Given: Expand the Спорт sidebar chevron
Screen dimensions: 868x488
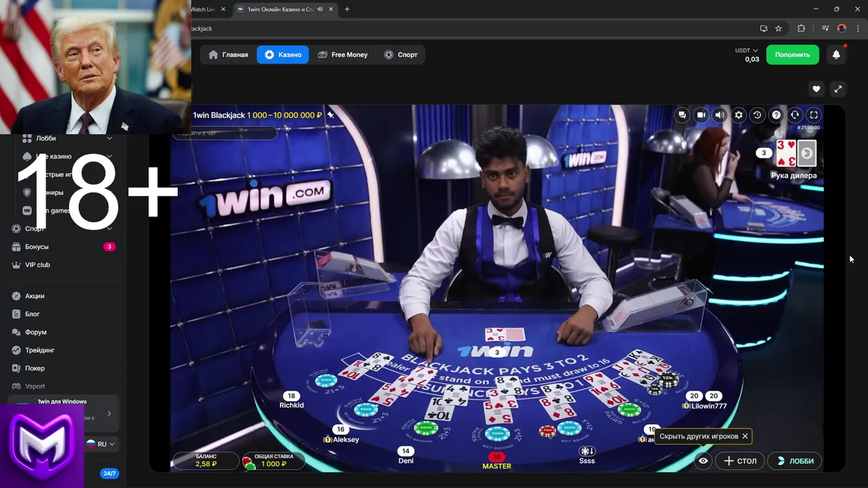Looking at the screenshot, I should pyautogui.click(x=109, y=228).
